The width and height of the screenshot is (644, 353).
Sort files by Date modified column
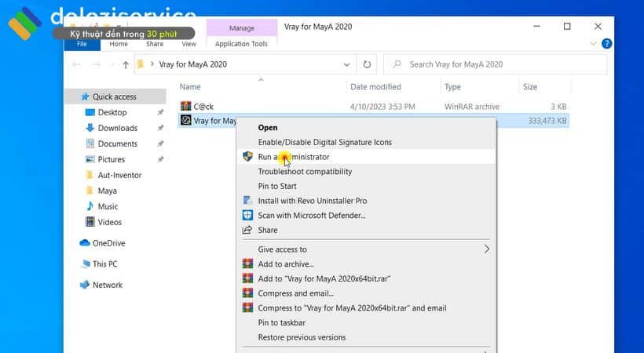[x=375, y=87]
